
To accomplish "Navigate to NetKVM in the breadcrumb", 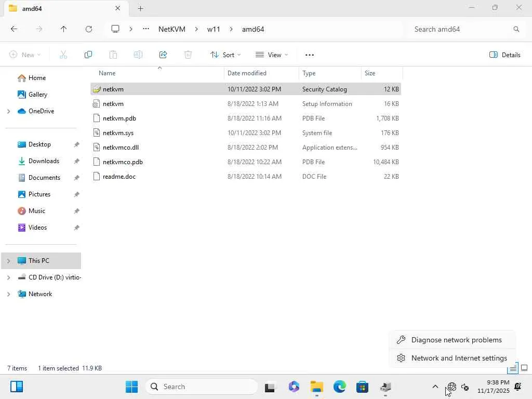I will click(x=172, y=29).
